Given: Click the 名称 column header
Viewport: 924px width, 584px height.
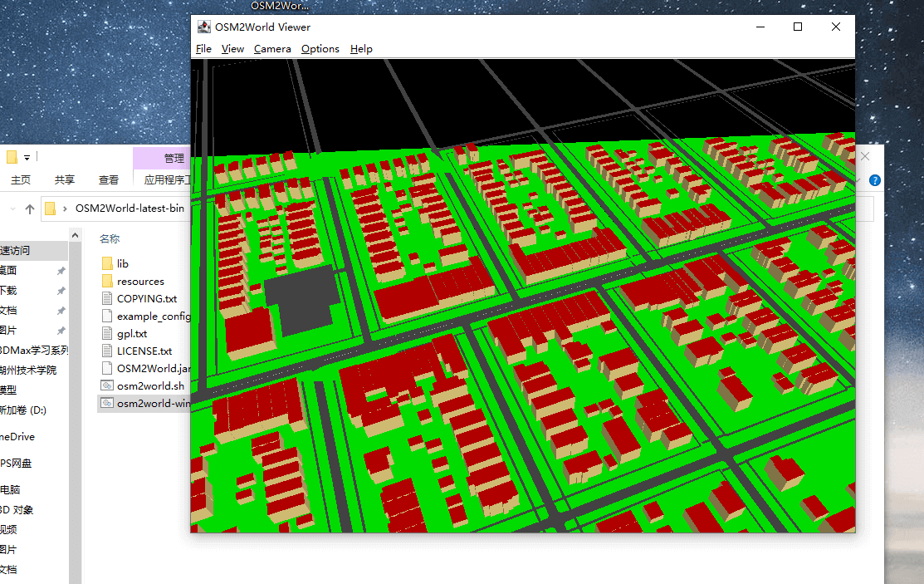Looking at the screenshot, I should [110, 238].
